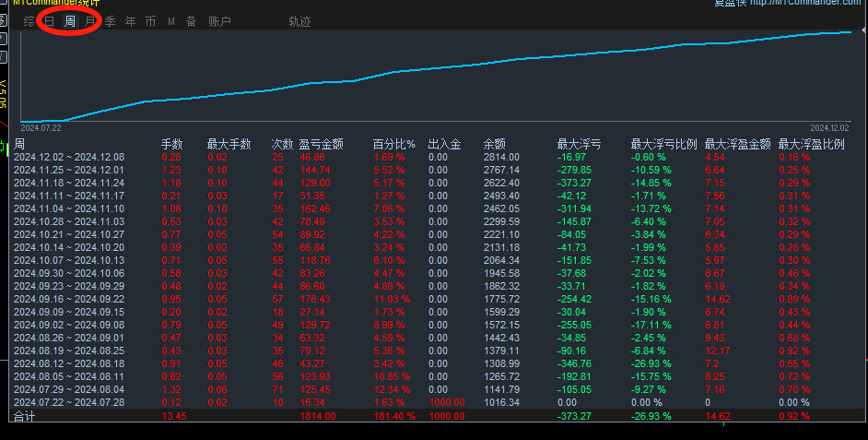Switch to the 账户 account tab
Screen dimensions: 868x440
pos(219,21)
